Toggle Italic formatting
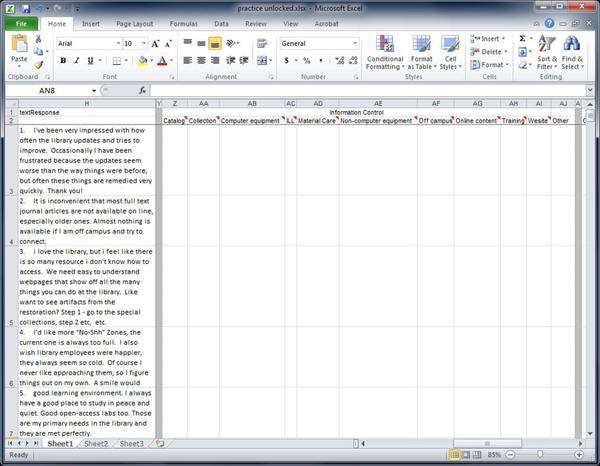 77,61
